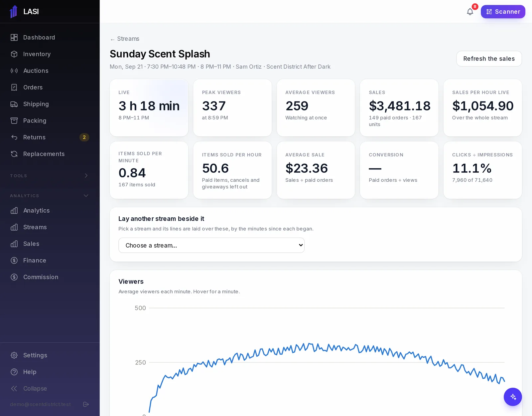Viewport: 532px width, 416px height.
Task: Click the Average Sale value $23.36
Action: coord(307,168)
